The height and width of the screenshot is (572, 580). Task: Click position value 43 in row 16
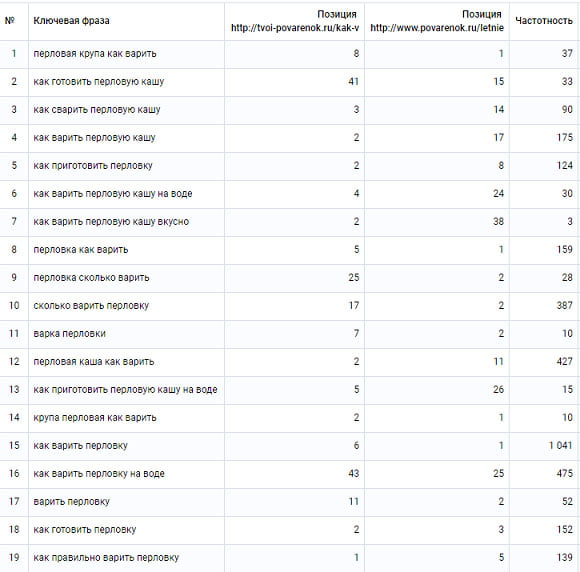tap(354, 474)
